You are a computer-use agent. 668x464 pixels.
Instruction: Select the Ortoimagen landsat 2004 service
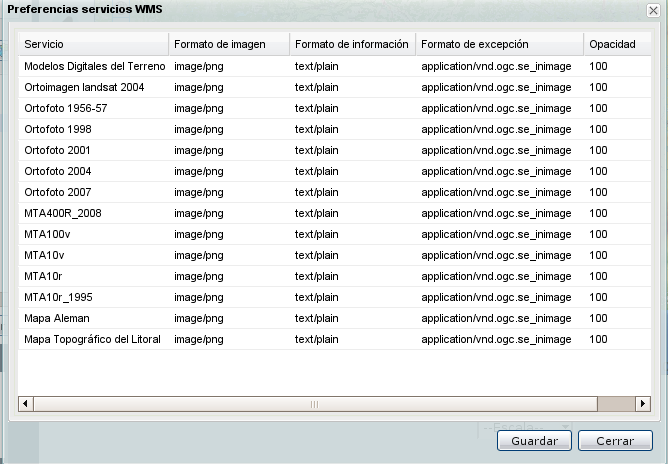coord(84,87)
